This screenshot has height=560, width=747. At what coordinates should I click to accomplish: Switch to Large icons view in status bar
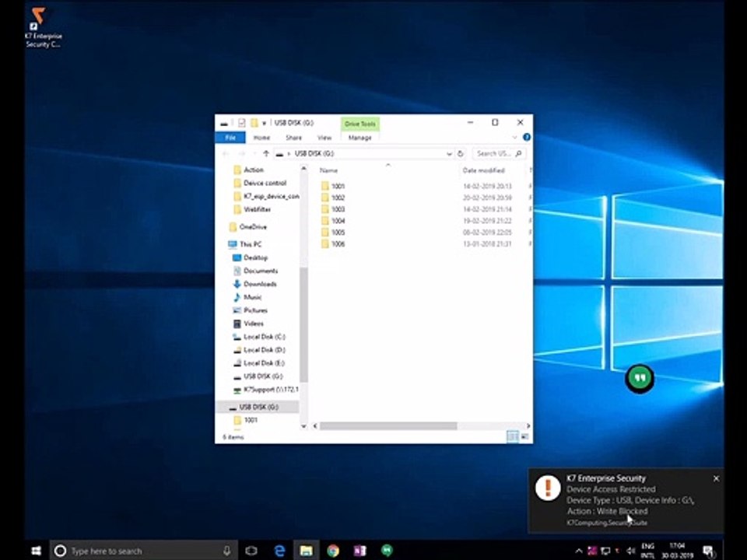click(524, 436)
